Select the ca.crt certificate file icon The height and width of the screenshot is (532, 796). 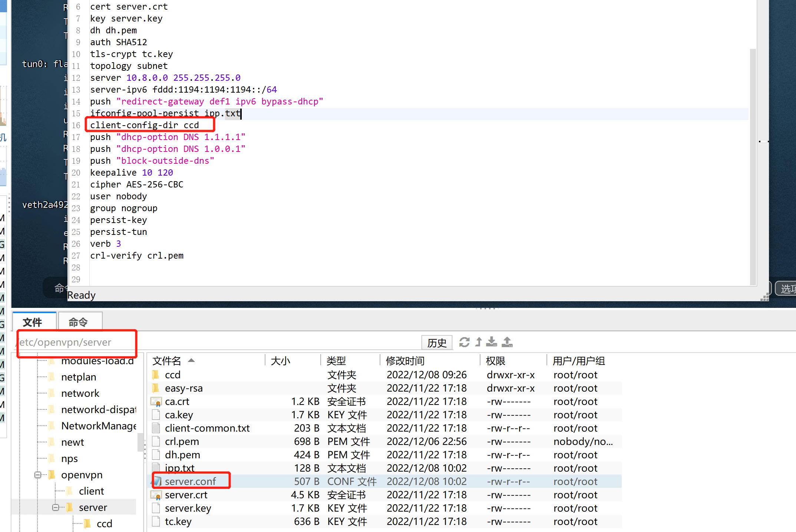click(156, 402)
